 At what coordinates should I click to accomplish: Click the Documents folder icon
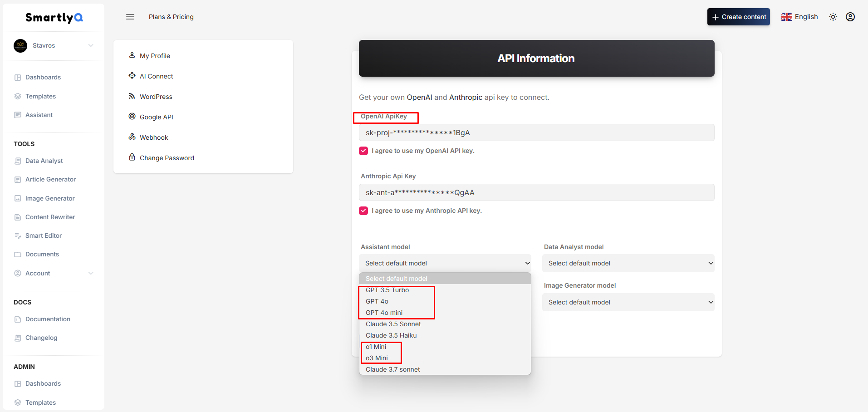click(x=18, y=255)
